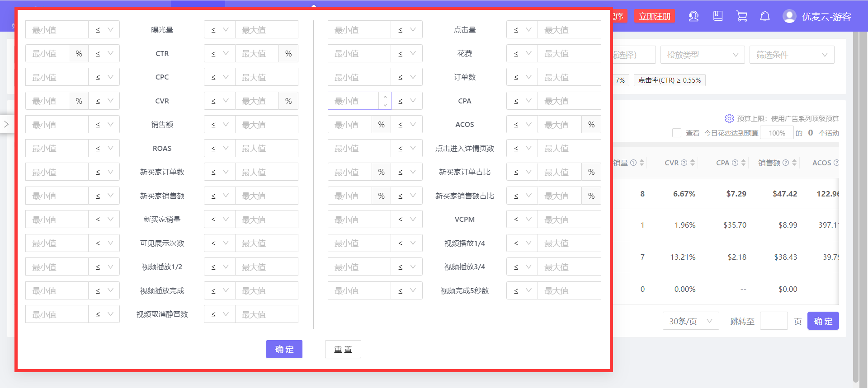Open 曝光量 minimum operator dropdown
Viewport: 868px width, 388px height.
(104, 30)
